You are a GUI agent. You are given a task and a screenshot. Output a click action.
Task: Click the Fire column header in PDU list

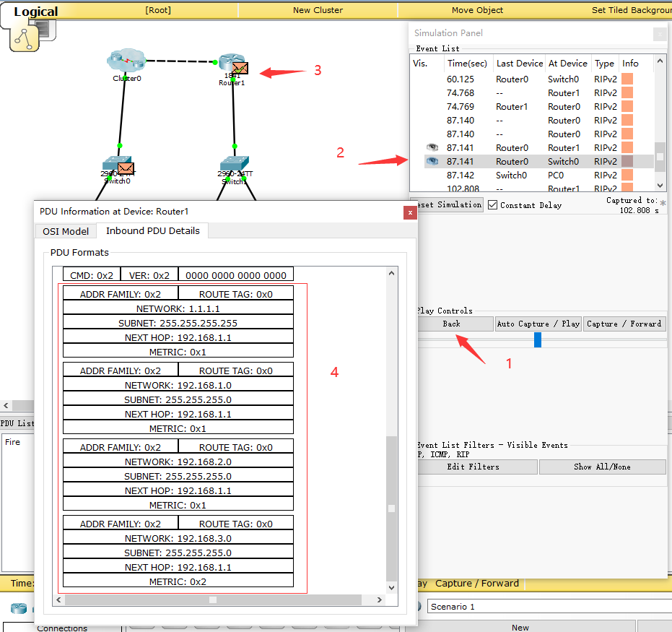pos(12,441)
